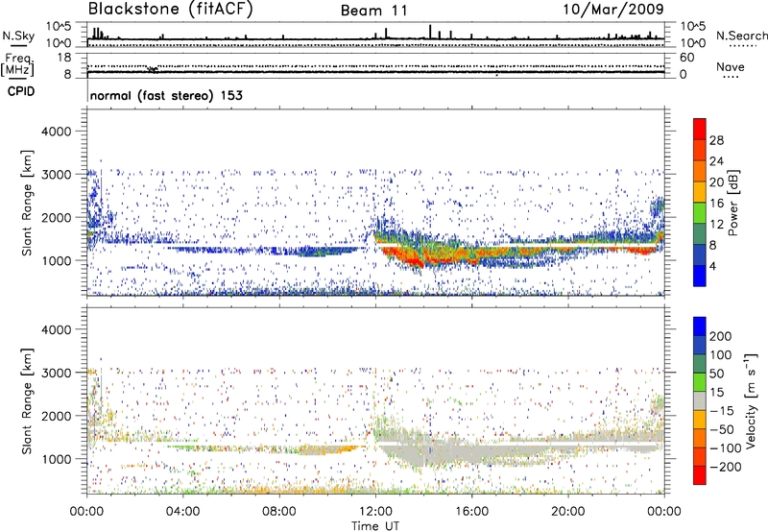The width and height of the screenshot is (768, 532).
Task: Click the '−15' label on Velocity colorbar
Action: point(721,411)
